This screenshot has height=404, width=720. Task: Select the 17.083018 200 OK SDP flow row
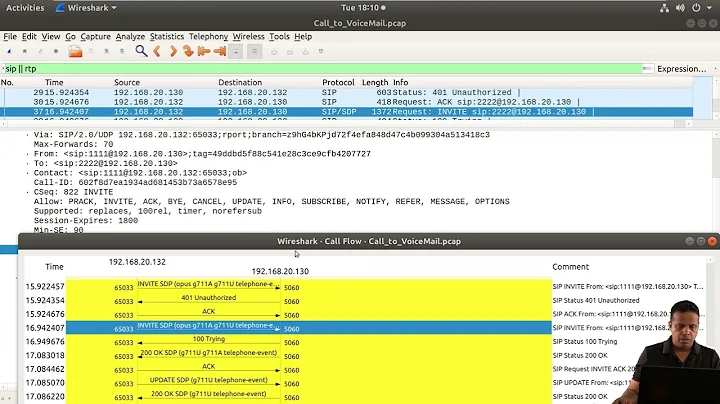309,355
